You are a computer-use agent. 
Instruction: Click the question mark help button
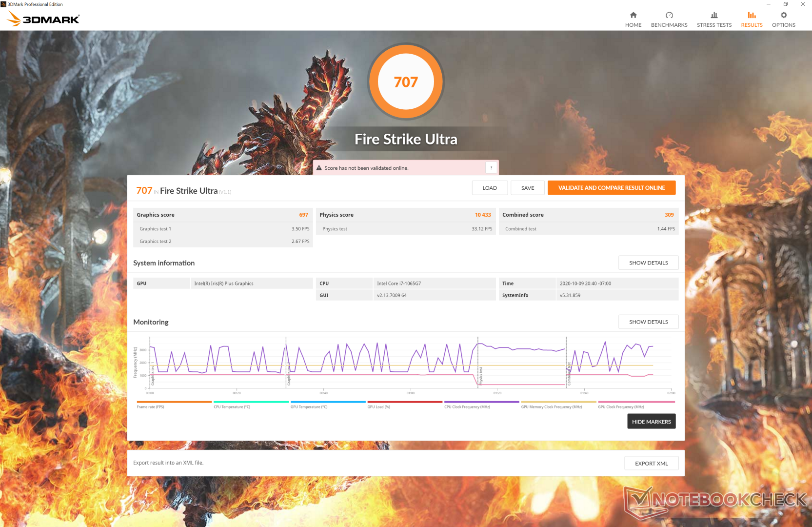click(x=491, y=167)
